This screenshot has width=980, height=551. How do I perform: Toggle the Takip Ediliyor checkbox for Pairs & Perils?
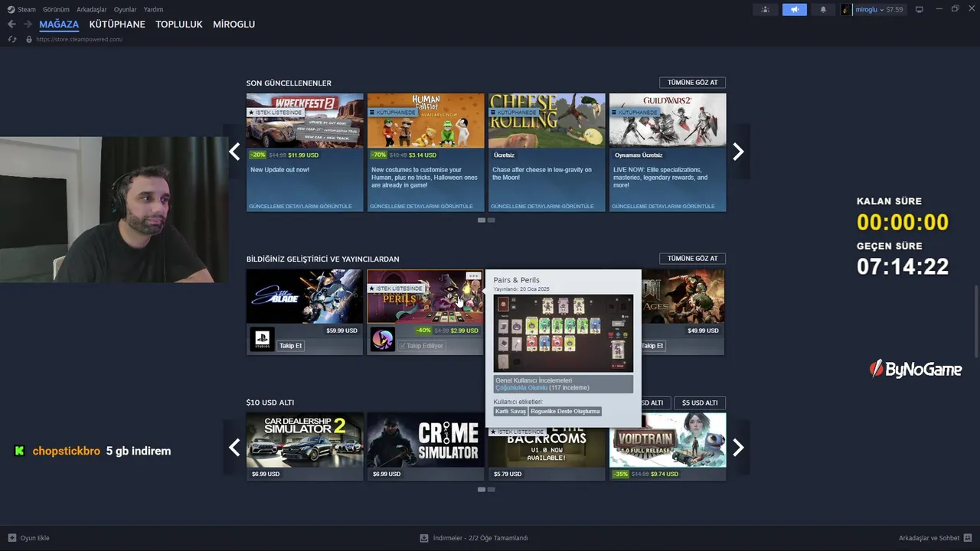tap(421, 346)
